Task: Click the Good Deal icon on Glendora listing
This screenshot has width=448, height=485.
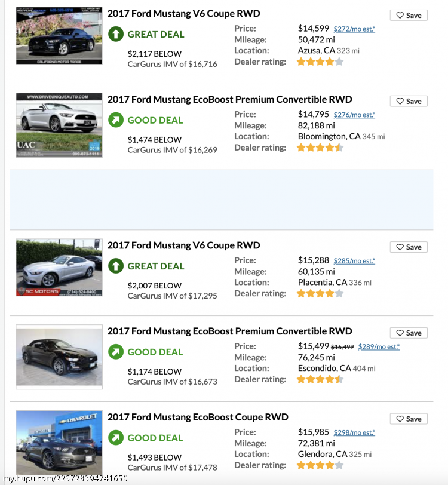Action: [116, 438]
